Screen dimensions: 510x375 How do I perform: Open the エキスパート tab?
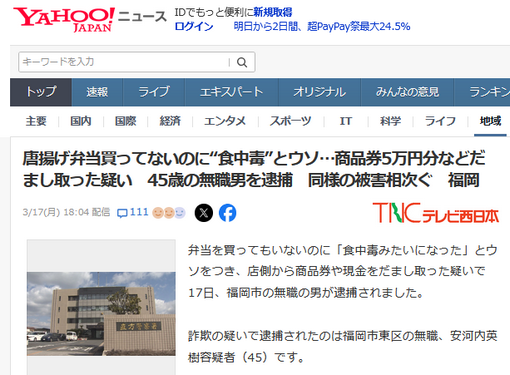pos(232,92)
